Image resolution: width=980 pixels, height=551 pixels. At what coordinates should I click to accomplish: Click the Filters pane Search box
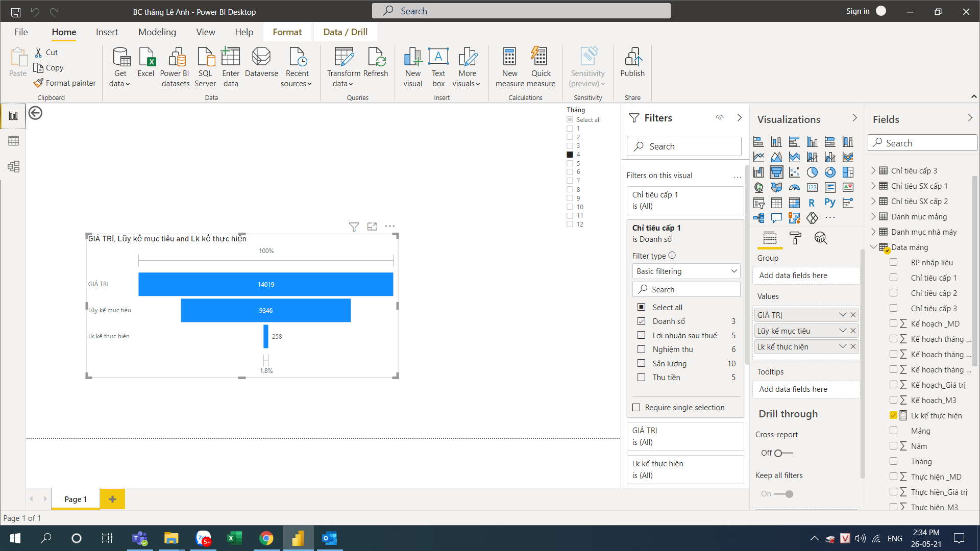coord(684,146)
